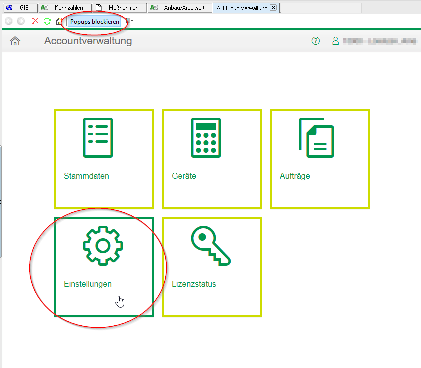Click the blurred username in header
The height and width of the screenshot is (368, 421).
tap(379, 41)
